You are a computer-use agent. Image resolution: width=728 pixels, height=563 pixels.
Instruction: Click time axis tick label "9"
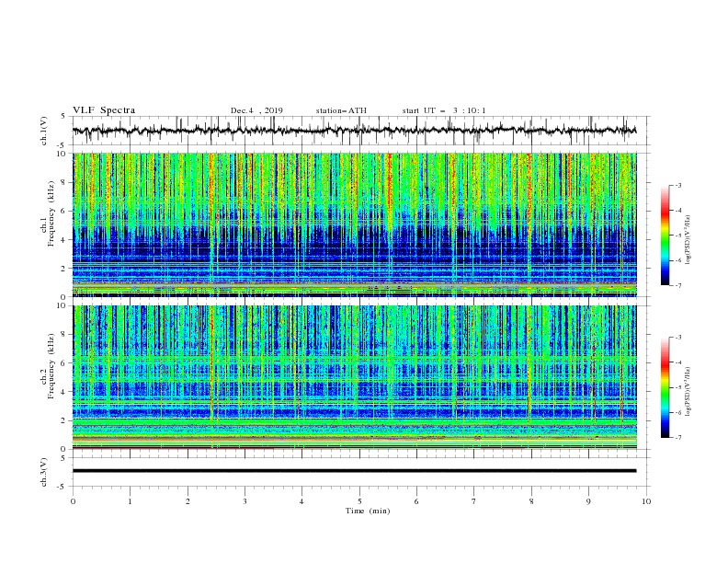[588, 501]
